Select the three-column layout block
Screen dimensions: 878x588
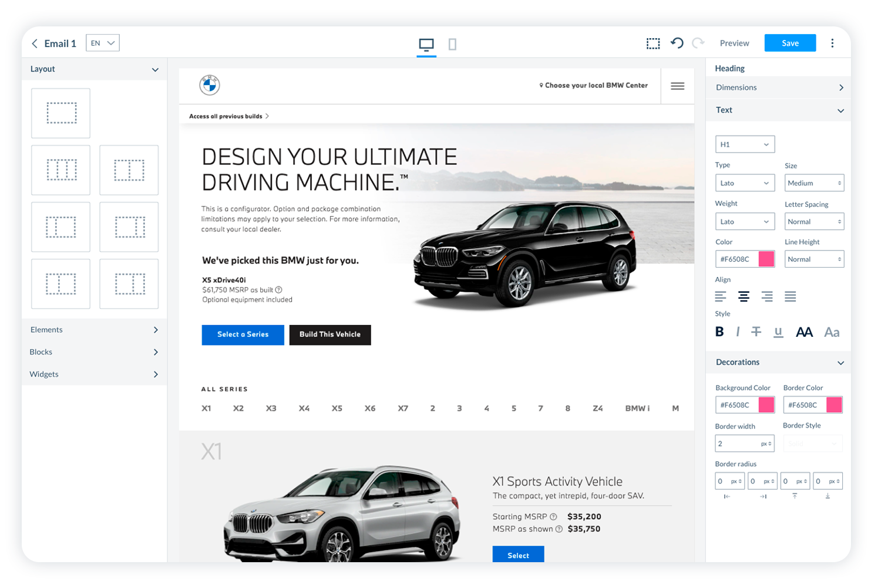61,170
